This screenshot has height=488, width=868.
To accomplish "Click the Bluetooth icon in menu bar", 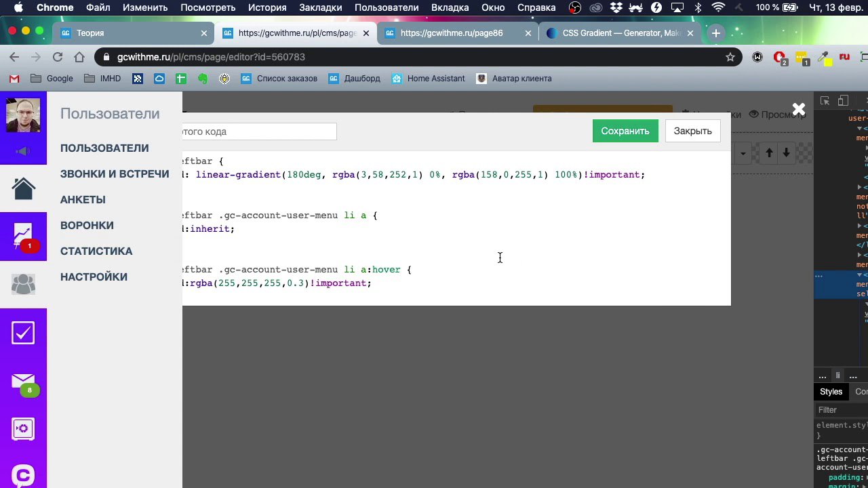I will pos(698,7).
